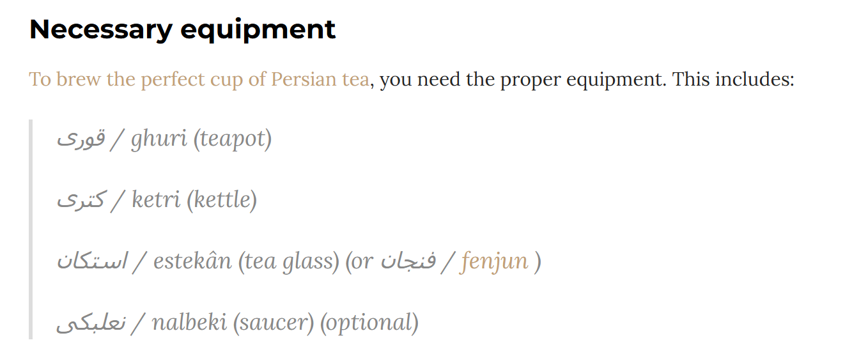Click the Persian word فنجان
The width and height of the screenshot is (868, 347).
tap(408, 262)
